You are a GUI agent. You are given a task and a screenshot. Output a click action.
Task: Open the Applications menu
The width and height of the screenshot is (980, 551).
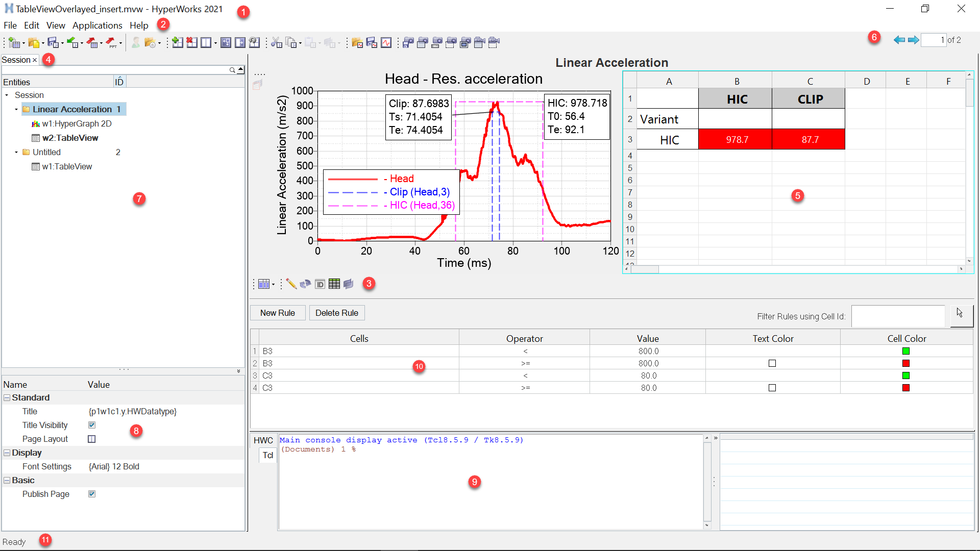97,26
